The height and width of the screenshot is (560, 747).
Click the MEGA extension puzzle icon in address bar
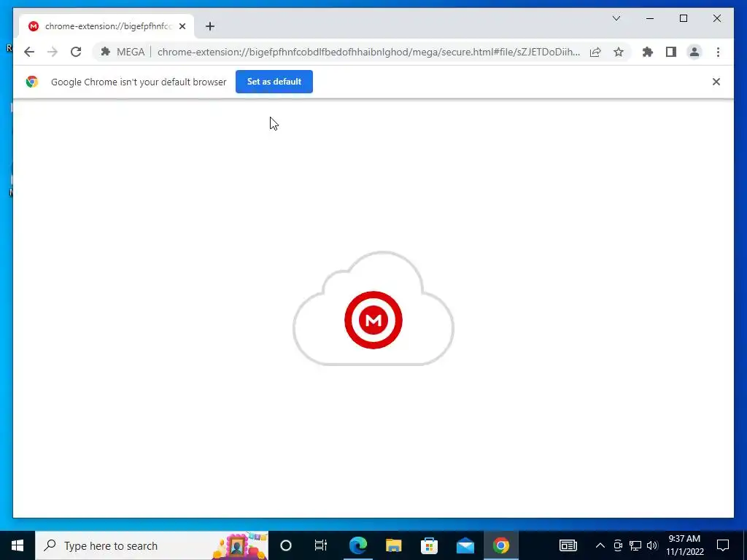106,52
